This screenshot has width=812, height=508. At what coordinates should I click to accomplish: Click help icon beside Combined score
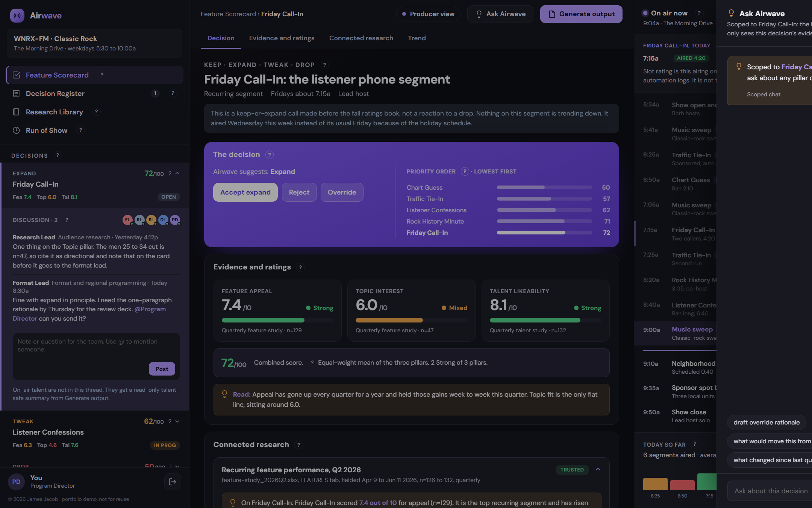pyautogui.click(x=312, y=363)
